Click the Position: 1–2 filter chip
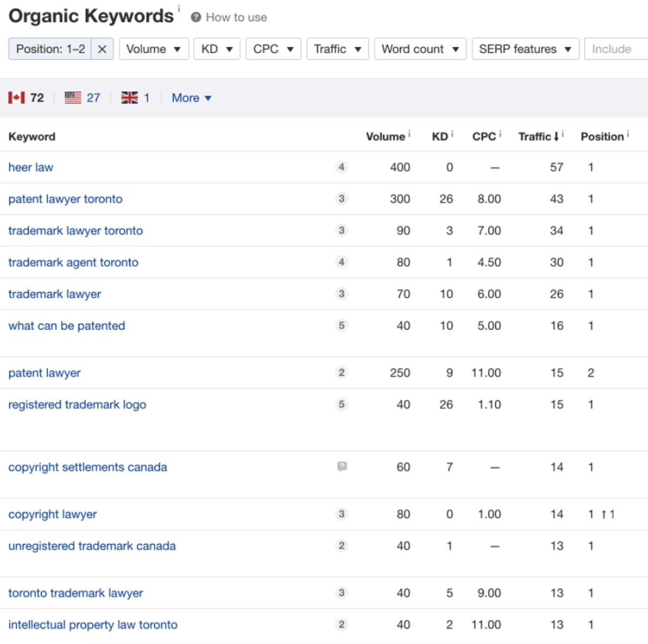 point(50,49)
